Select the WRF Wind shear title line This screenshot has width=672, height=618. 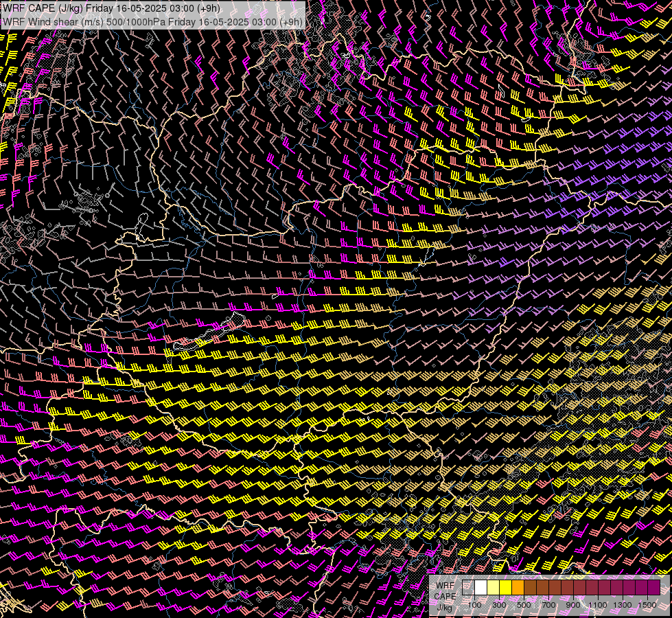coord(152,22)
